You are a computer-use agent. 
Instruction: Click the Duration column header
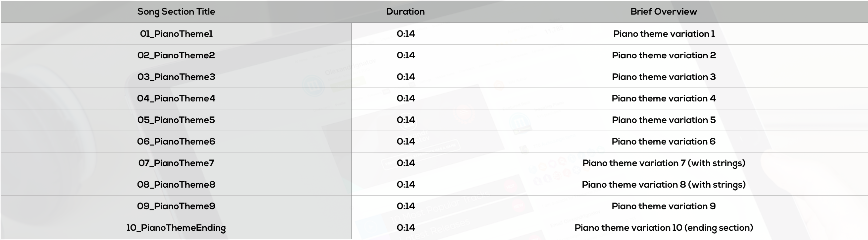[406, 12]
